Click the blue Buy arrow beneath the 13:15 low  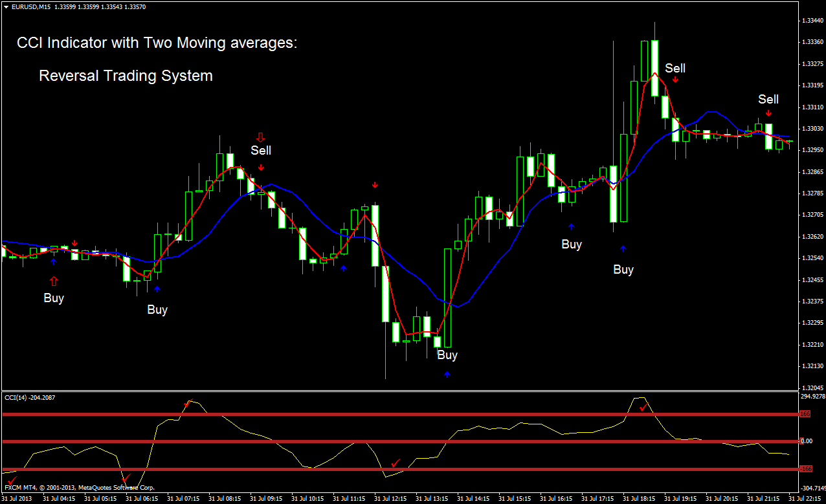[x=446, y=373]
